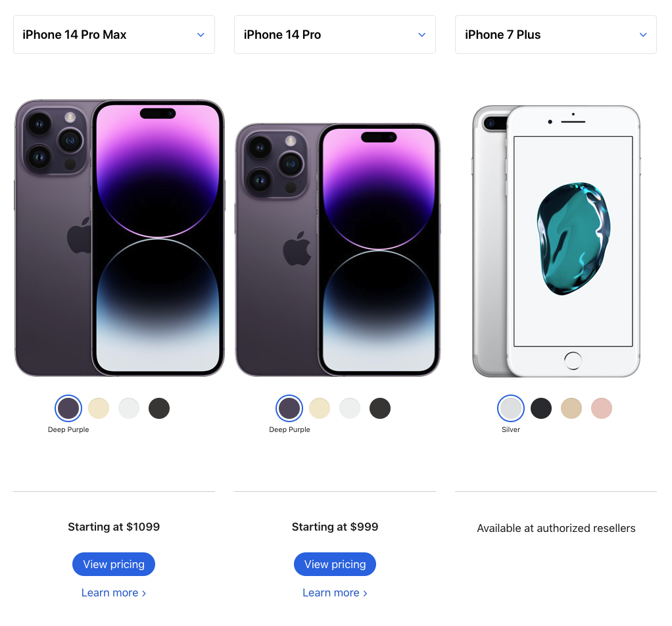View pricing for iPhone 14 Pro

pyautogui.click(x=335, y=564)
